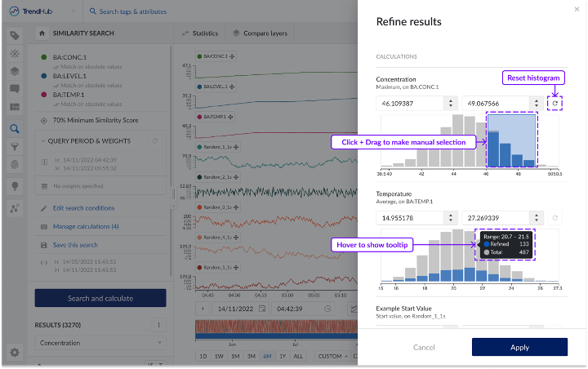Open the layers stack sidebar icon
Image resolution: width=588 pixels, height=369 pixels.
(x=15, y=71)
